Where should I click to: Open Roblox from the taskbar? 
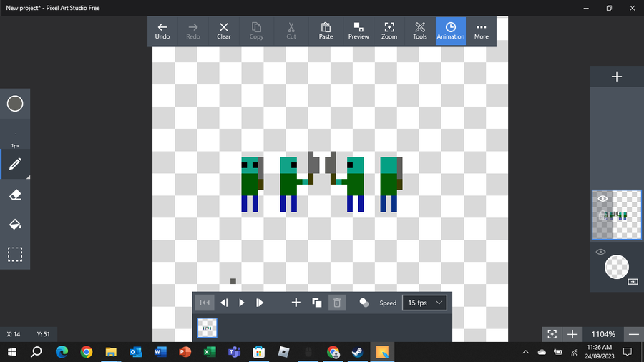click(x=283, y=352)
